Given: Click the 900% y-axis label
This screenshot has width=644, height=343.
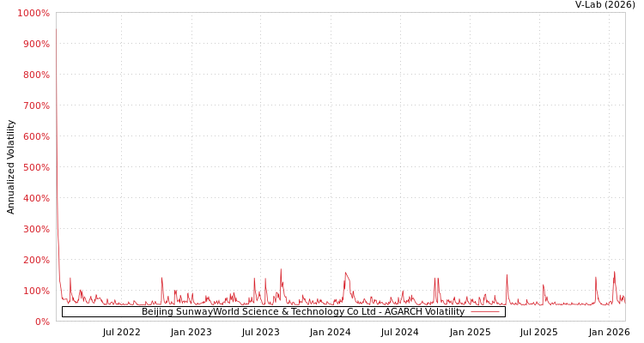Looking at the screenshot, I should point(36,44).
